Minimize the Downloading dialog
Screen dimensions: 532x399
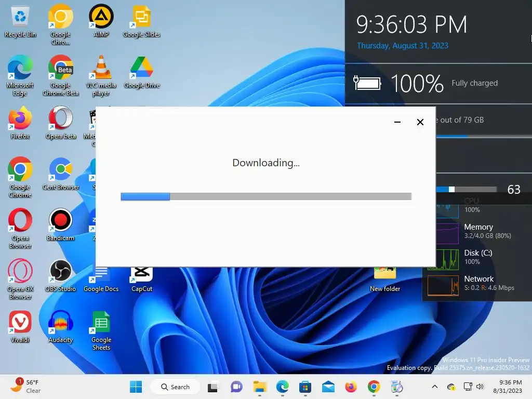[397, 122]
